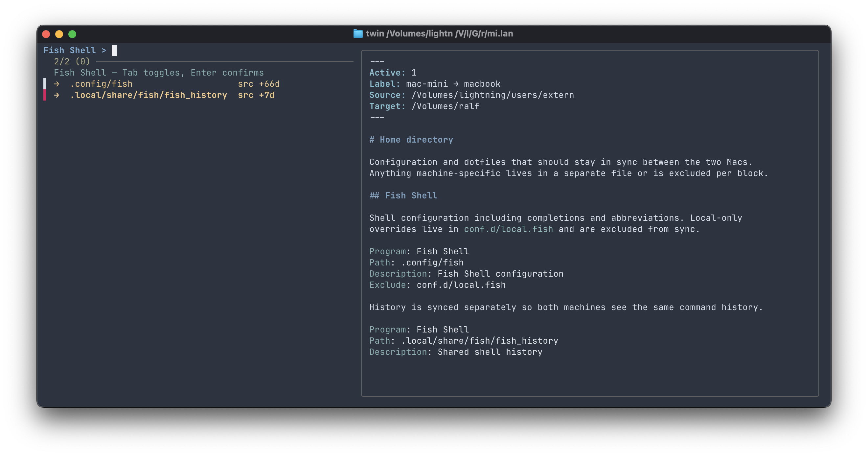Click the arrow marker beside fish_history
This screenshot has height=456, width=868.
57,95
